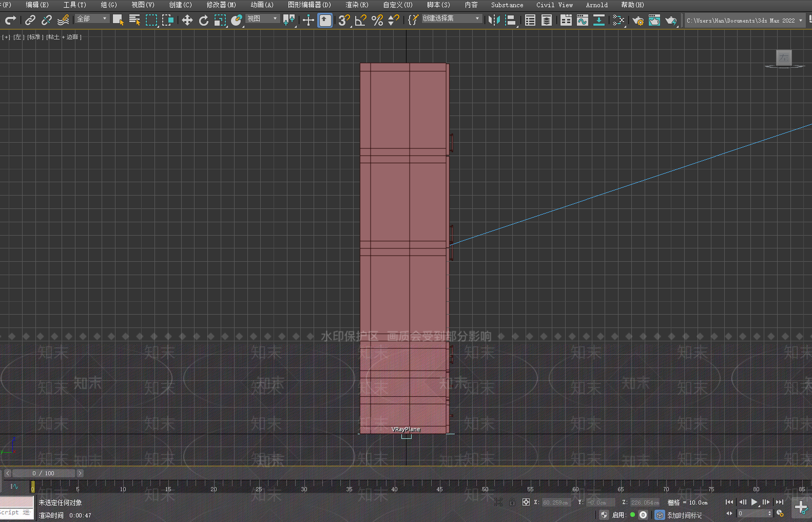Click Select and Manipulate icon
The height and width of the screenshot is (522, 812).
pyautogui.click(x=309, y=20)
